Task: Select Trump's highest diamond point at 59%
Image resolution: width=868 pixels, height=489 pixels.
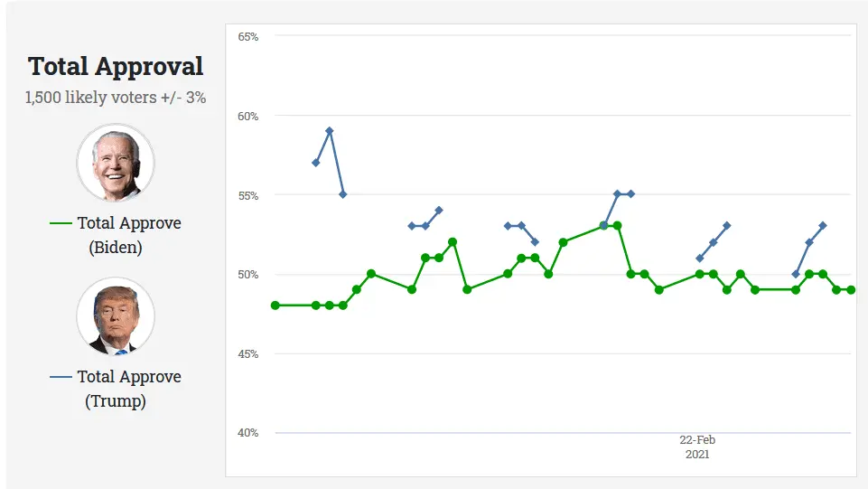Action: (330, 131)
